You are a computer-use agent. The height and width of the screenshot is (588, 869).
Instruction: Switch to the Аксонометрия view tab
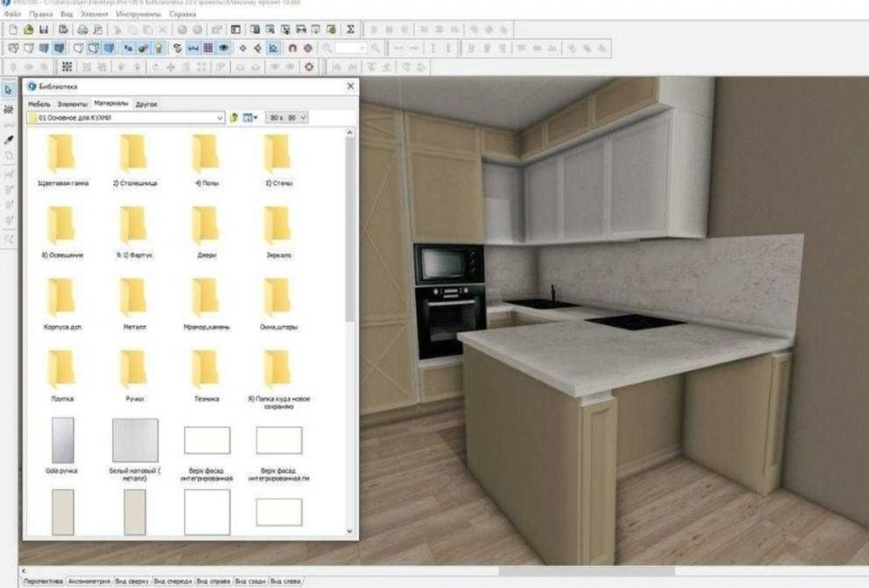point(90,581)
